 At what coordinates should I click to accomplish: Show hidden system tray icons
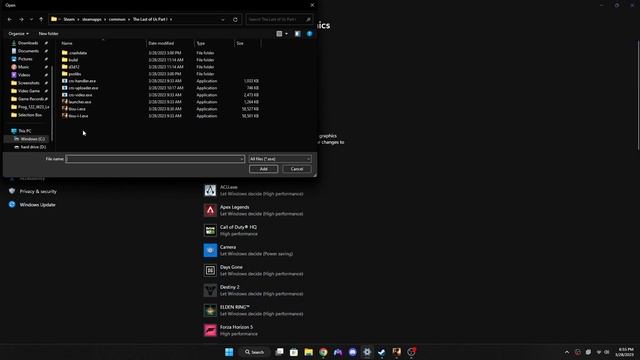(567, 352)
